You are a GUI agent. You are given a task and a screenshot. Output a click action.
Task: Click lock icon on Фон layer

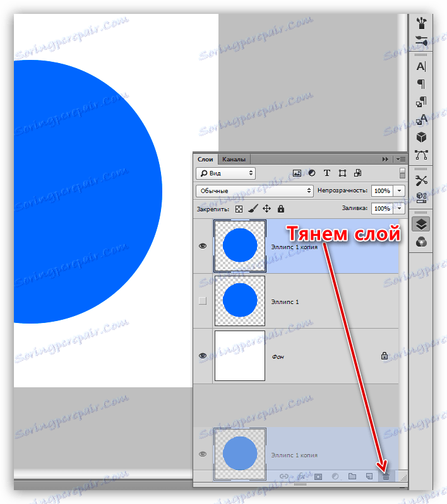(x=384, y=356)
